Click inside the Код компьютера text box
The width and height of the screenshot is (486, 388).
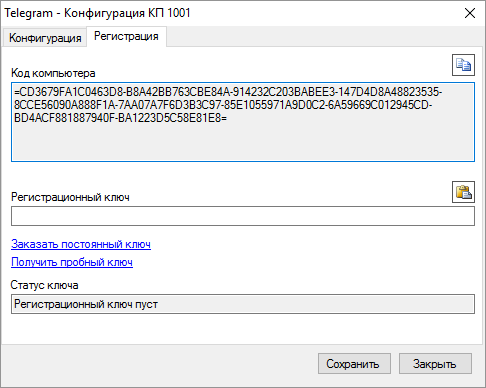click(x=243, y=122)
